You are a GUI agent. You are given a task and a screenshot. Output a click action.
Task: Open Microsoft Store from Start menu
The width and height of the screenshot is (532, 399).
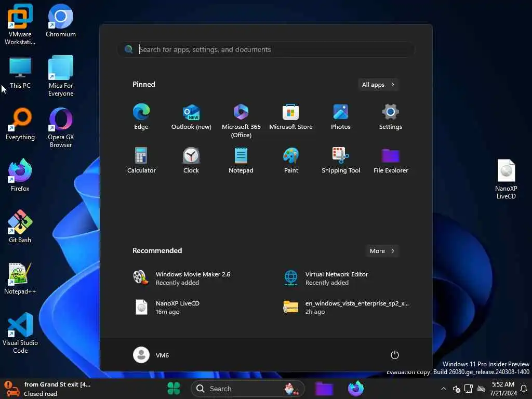(291, 117)
